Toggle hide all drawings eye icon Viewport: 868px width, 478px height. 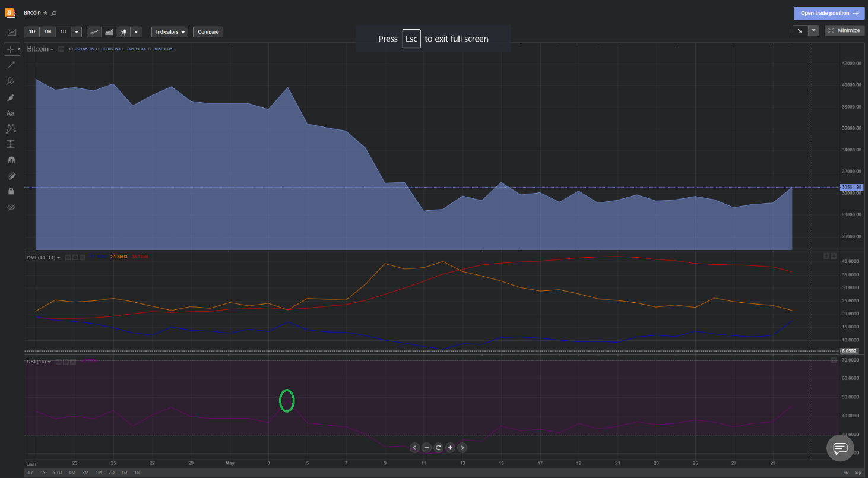(11, 207)
